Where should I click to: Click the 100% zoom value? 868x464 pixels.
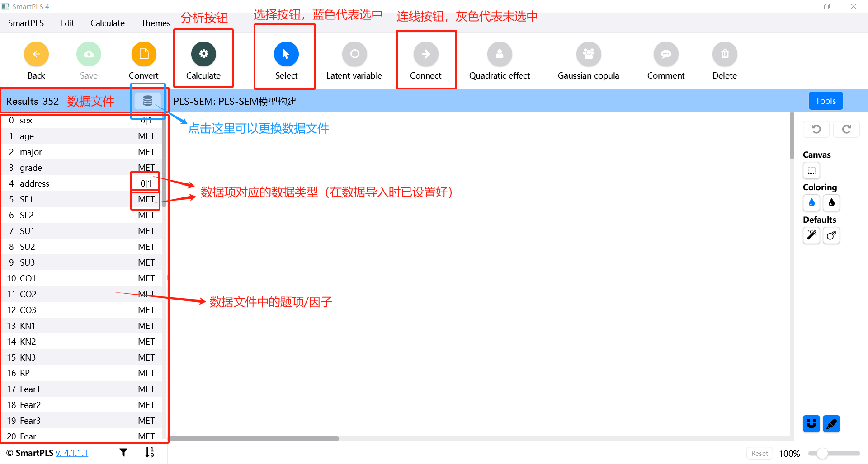pyautogui.click(x=789, y=454)
